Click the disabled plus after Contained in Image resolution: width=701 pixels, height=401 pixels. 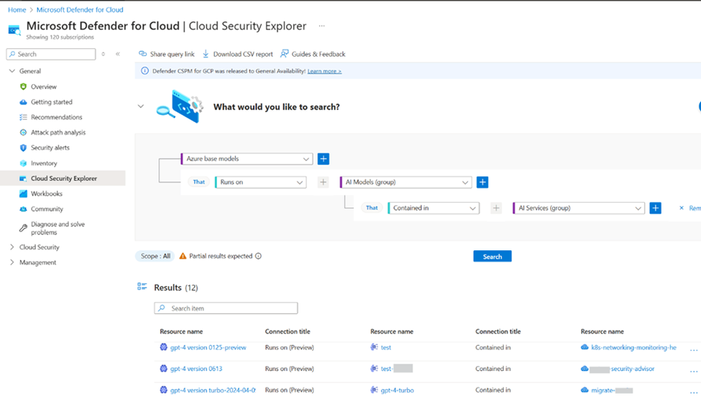tap(496, 208)
